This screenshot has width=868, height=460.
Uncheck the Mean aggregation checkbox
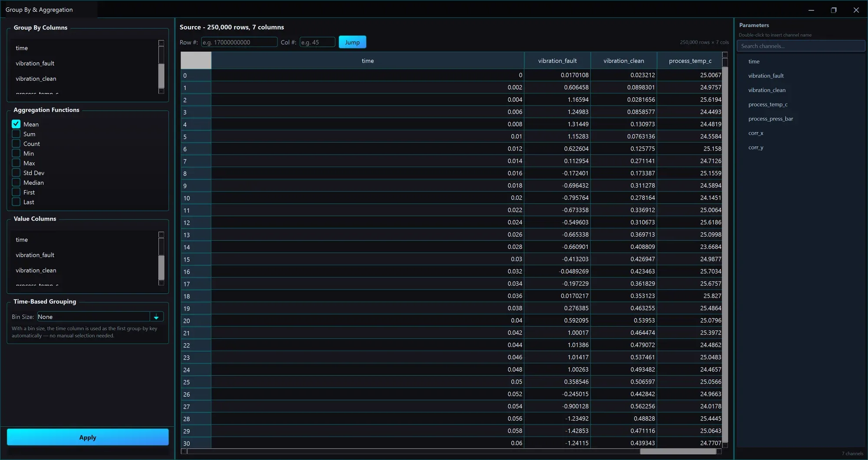pos(16,124)
